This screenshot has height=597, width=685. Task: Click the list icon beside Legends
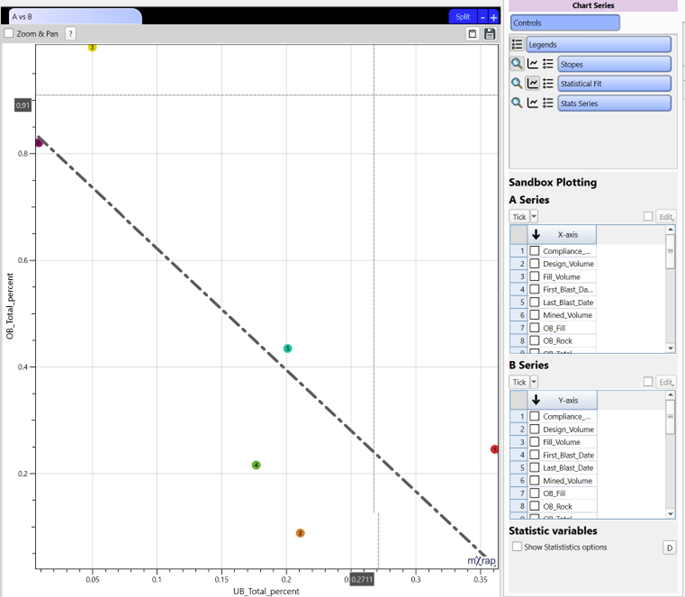[x=517, y=45]
